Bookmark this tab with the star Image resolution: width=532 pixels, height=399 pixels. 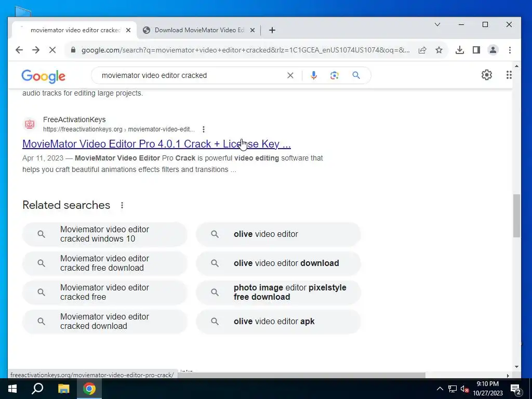point(439,50)
